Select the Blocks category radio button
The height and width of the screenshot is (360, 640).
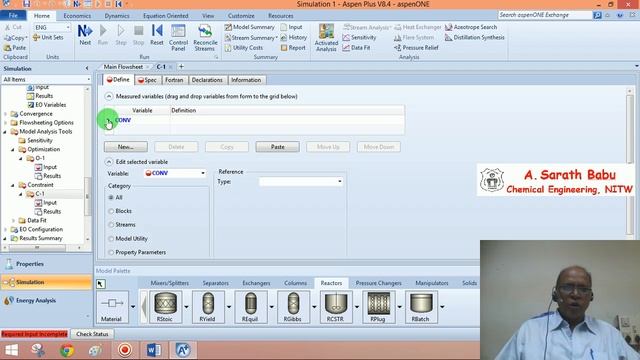111,211
